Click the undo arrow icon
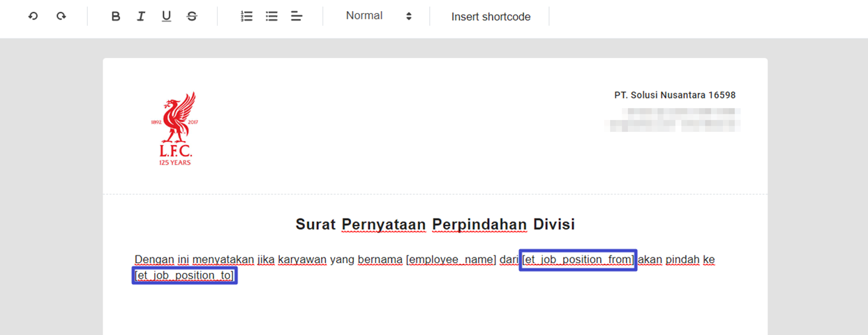868x335 pixels. [x=33, y=16]
